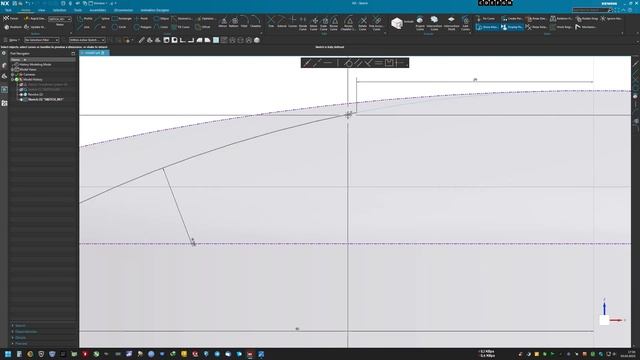The height and width of the screenshot is (360, 640).
Task: Click Pattern curve tool
Action: click(234, 22)
